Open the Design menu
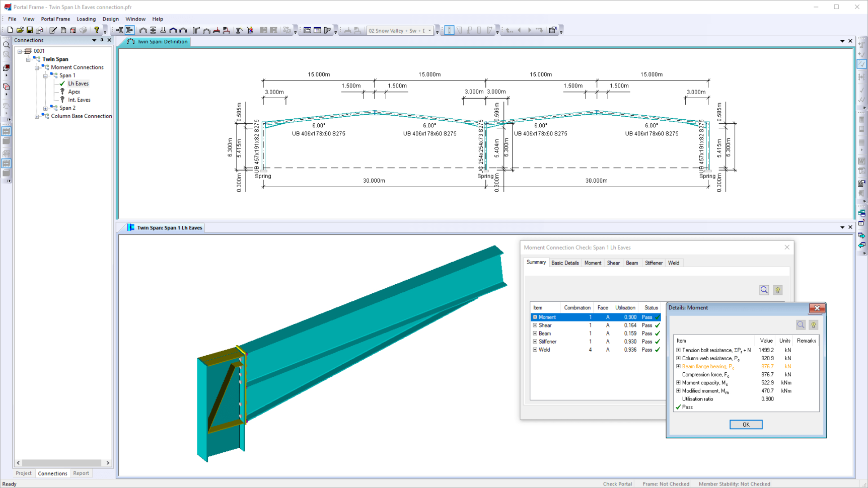The height and width of the screenshot is (488, 868). click(x=111, y=19)
